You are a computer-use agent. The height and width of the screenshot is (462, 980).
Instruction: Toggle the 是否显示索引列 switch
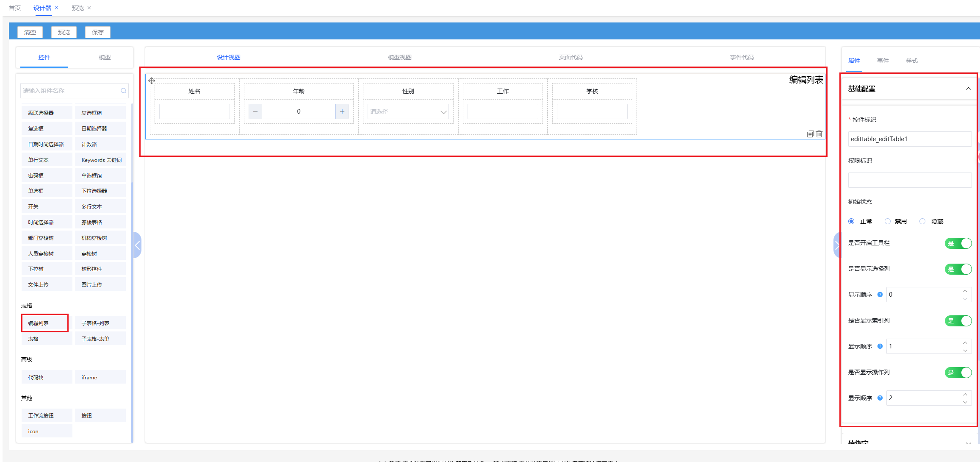tap(958, 321)
